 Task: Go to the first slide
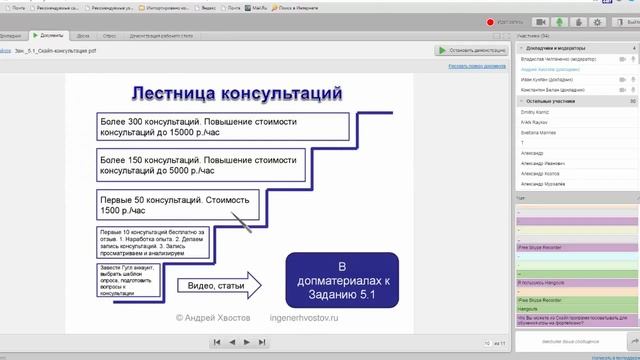point(217,342)
